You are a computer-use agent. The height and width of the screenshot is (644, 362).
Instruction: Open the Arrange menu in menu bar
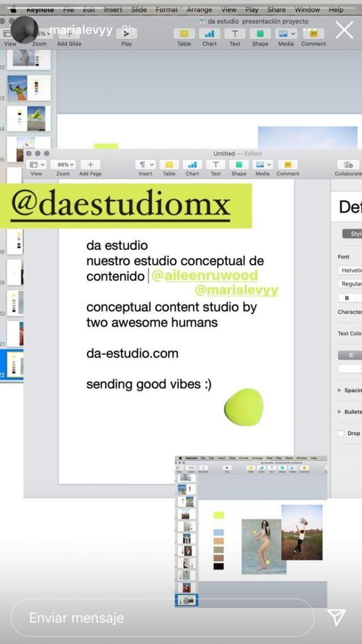[199, 10]
